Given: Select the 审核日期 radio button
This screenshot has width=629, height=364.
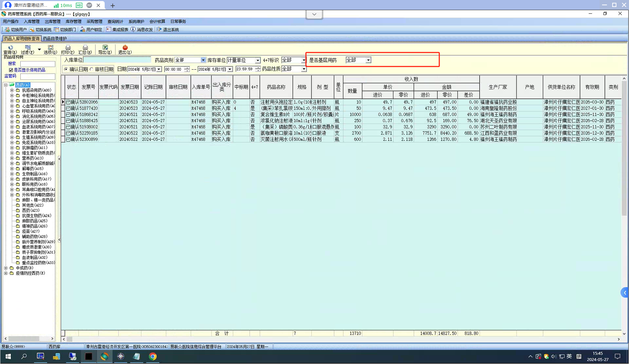Looking at the screenshot, I should click(x=91, y=69).
